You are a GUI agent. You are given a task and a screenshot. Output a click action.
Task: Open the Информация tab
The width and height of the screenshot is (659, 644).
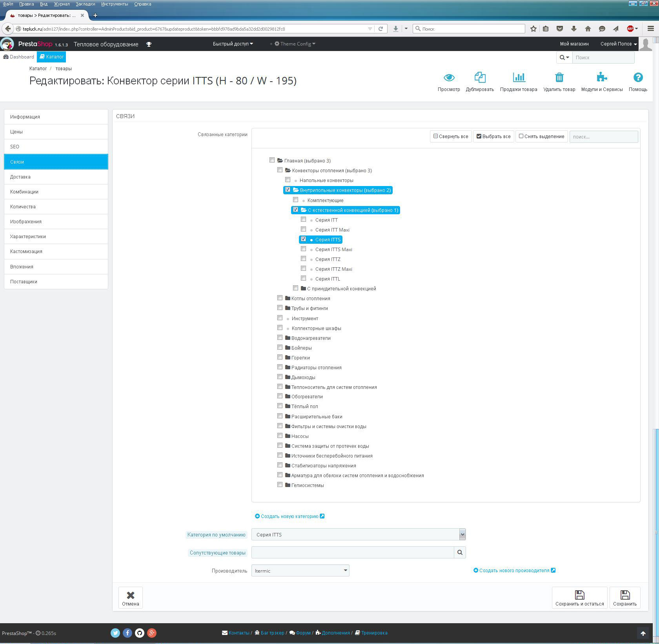coord(56,117)
